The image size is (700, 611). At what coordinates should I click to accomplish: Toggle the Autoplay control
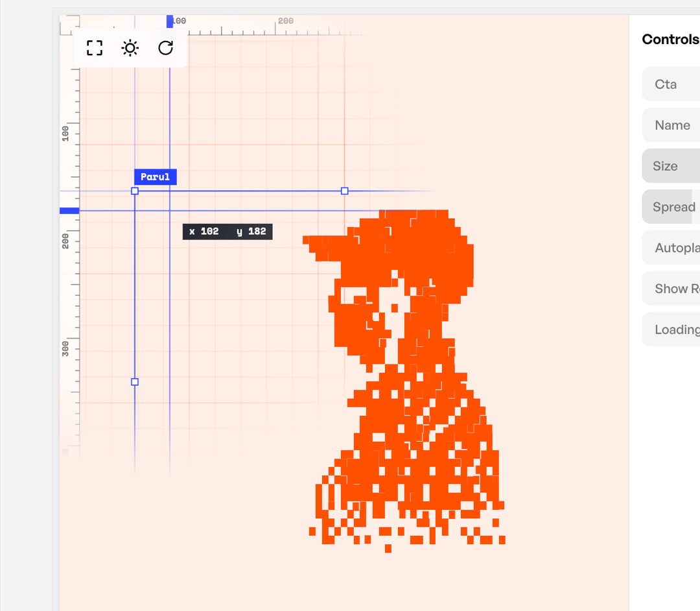click(x=671, y=247)
